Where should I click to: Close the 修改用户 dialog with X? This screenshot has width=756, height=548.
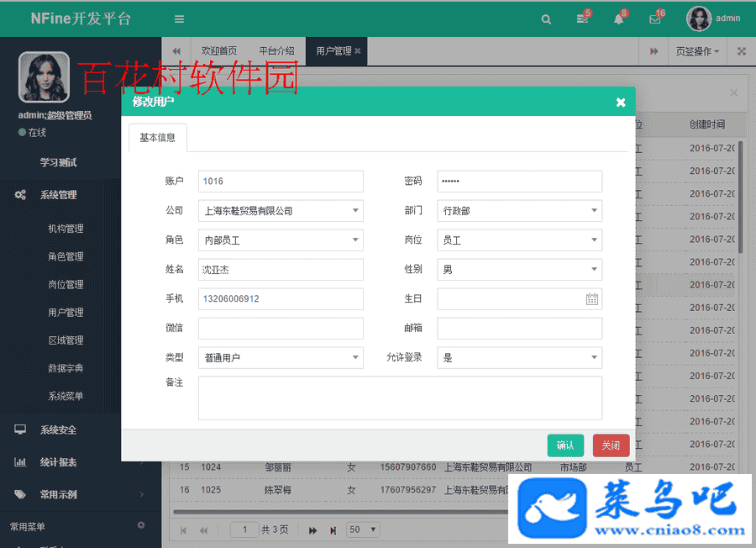click(x=621, y=103)
